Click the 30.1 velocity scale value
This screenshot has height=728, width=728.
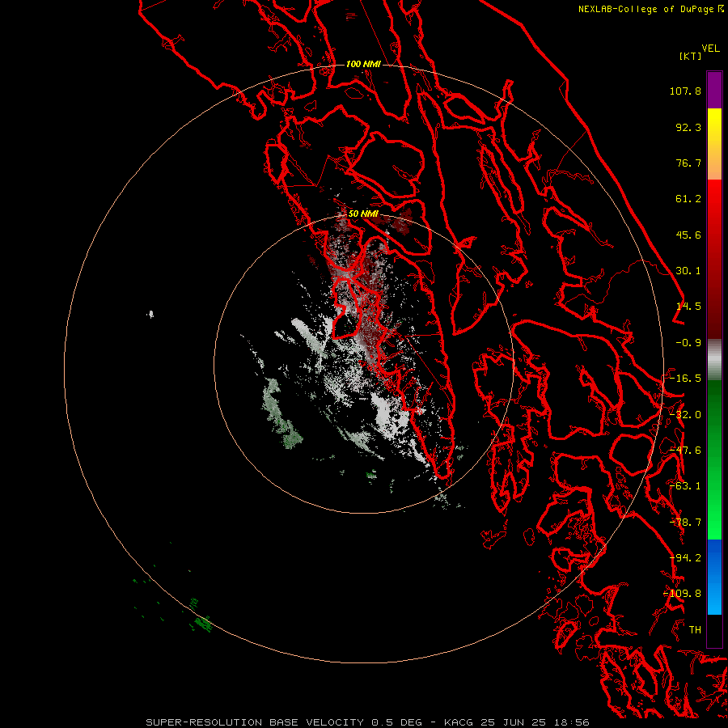click(x=688, y=271)
